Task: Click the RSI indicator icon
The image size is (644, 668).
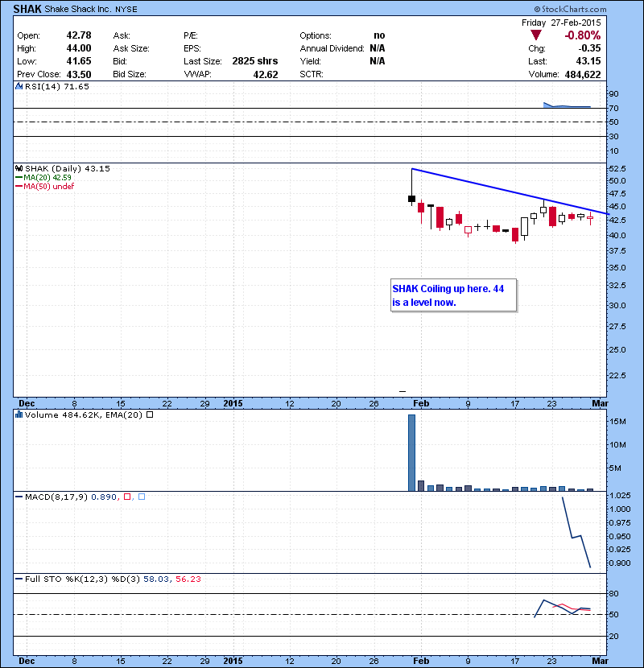Action: coord(19,86)
